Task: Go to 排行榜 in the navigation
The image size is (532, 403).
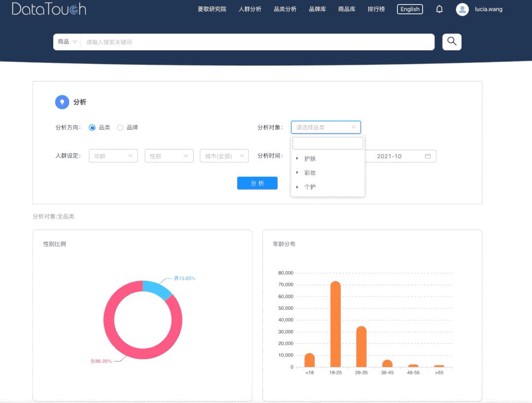Action: (x=376, y=9)
